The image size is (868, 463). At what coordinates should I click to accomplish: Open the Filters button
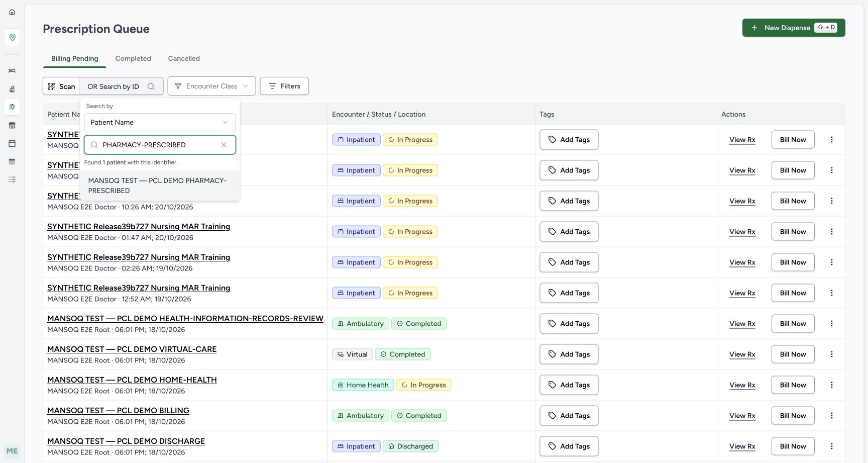284,86
